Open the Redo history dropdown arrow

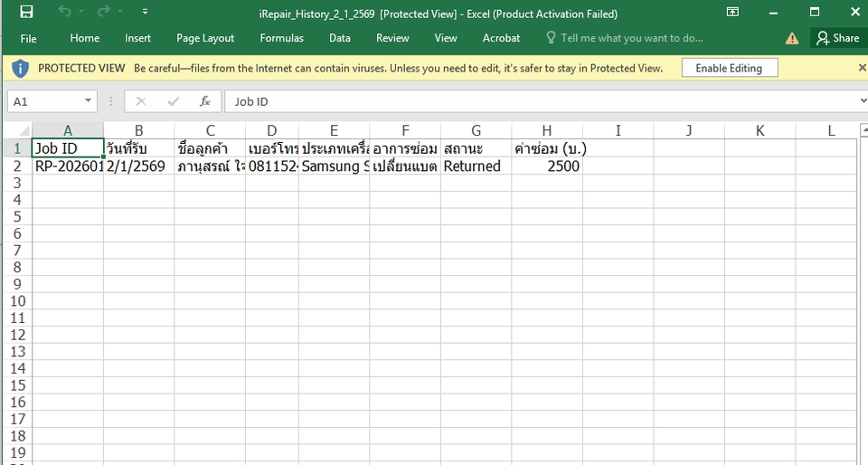pyautogui.click(x=120, y=12)
